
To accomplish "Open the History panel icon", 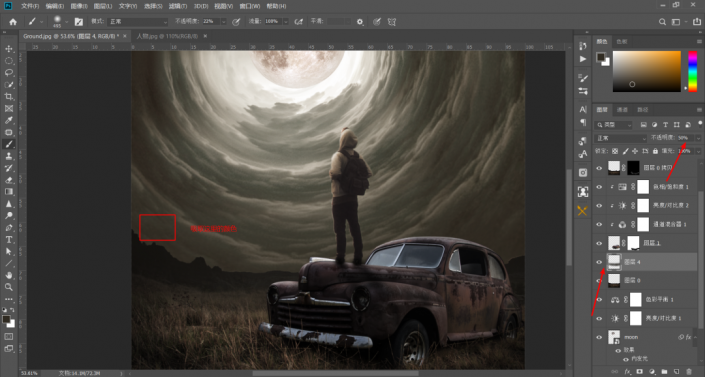I will 583,46.
